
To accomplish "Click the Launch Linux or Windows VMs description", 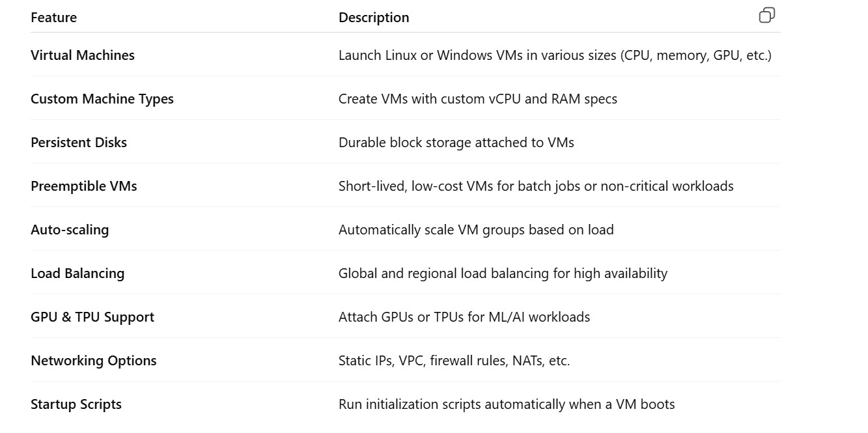I will click(x=555, y=55).
